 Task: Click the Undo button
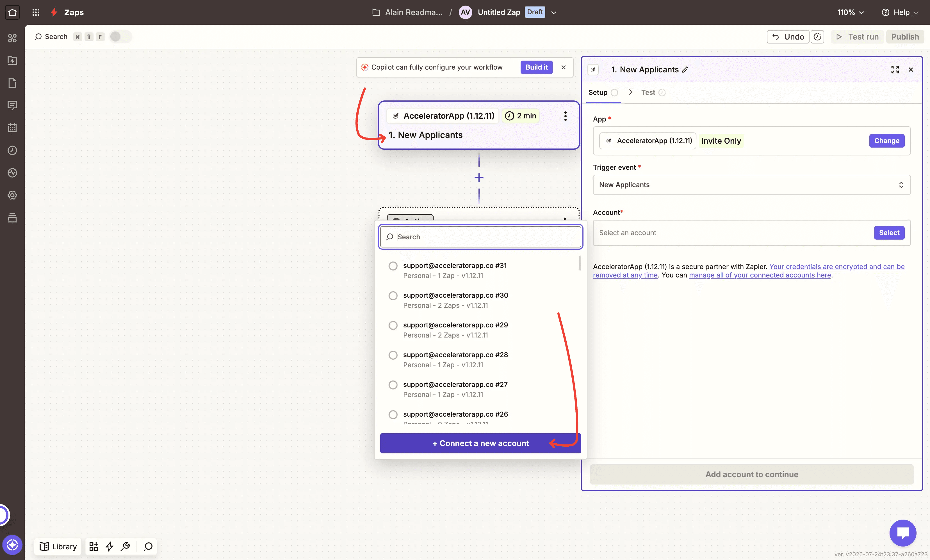[x=788, y=36]
